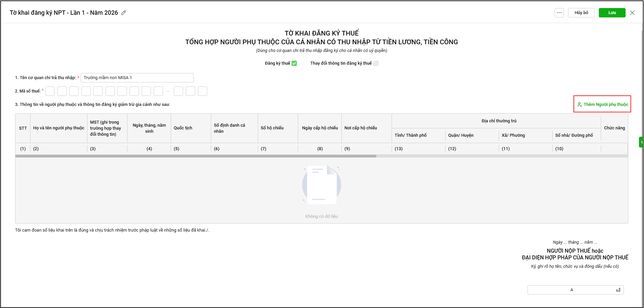Click the Tên cơ quan chi trả input
Image resolution: width=644 pixels, height=308 pixels.
coord(137,78)
